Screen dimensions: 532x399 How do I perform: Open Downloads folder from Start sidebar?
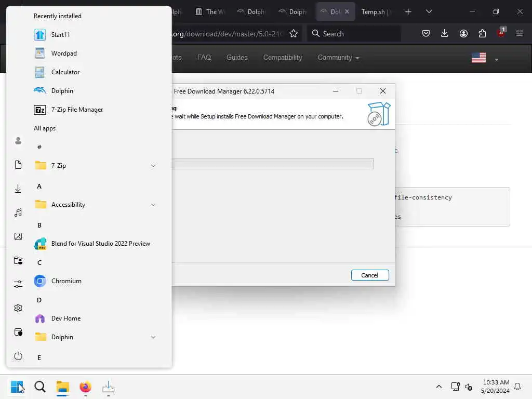click(18, 189)
